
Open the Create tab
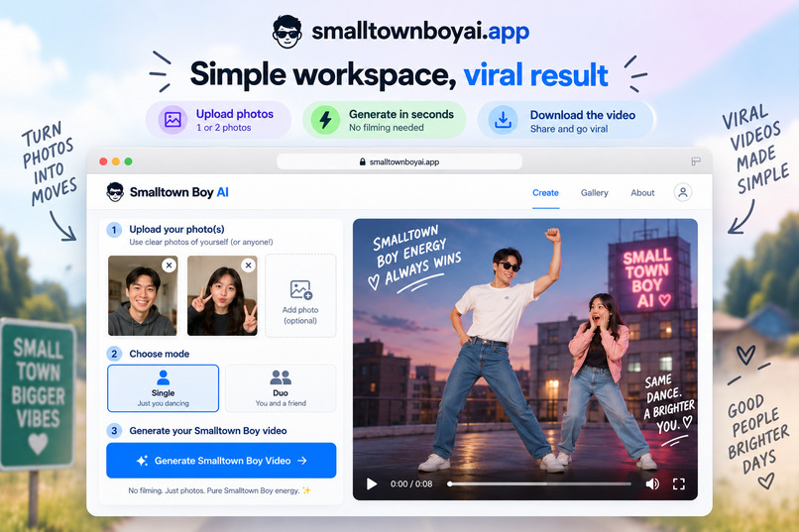(x=545, y=193)
